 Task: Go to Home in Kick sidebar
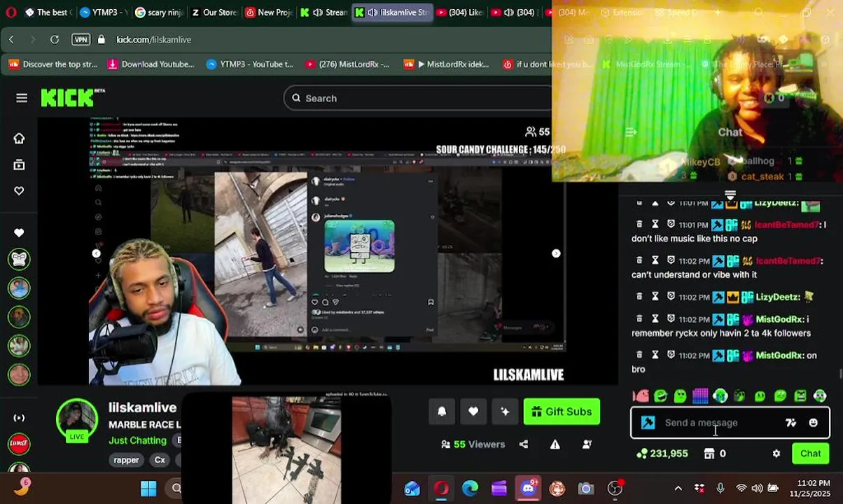(x=19, y=139)
